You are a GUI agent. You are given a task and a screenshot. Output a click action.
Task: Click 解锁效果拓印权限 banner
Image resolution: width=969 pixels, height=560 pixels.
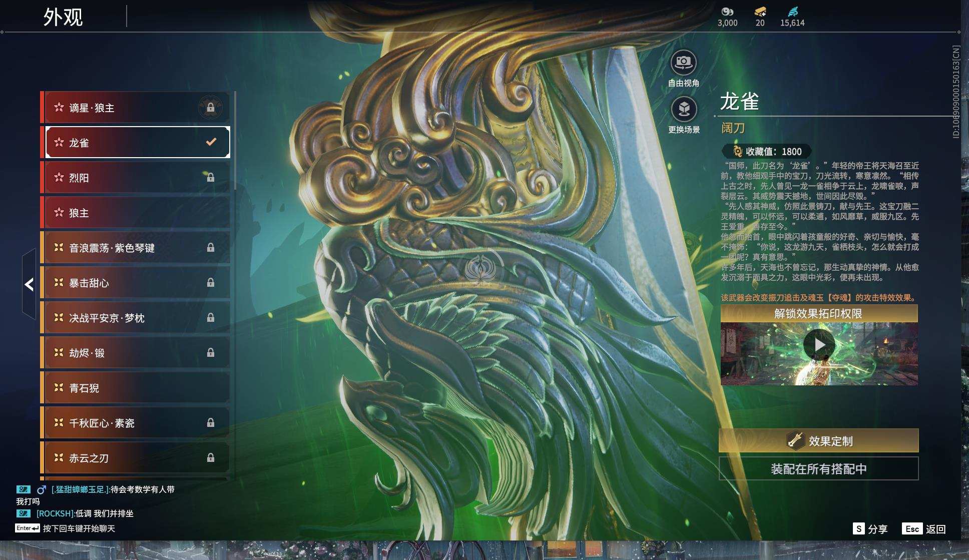tap(819, 314)
